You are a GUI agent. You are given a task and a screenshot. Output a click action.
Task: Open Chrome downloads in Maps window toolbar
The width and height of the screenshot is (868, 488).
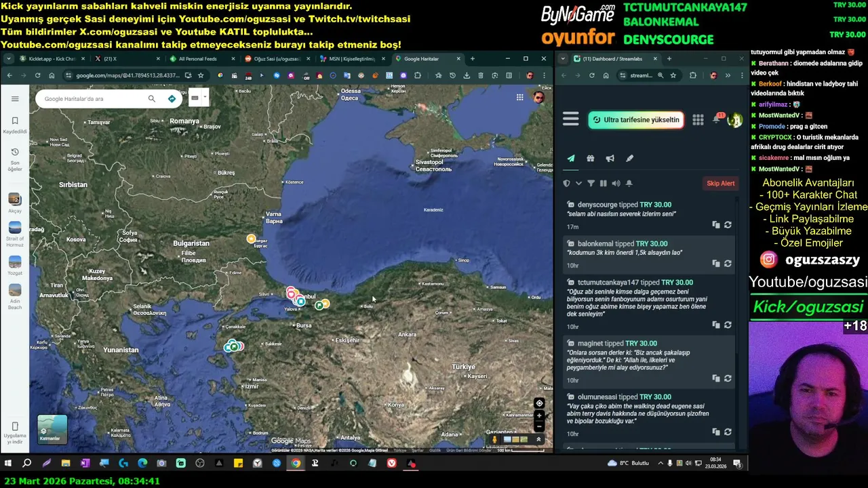467,75
